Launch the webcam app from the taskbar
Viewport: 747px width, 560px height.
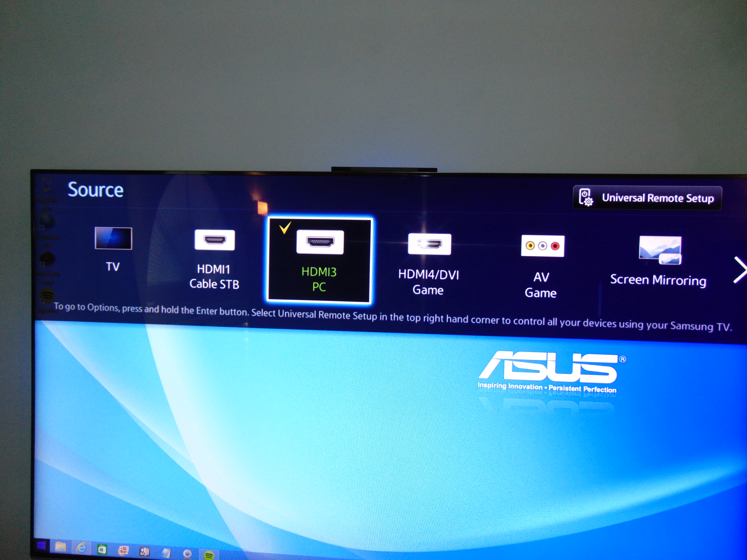[x=187, y=554]
